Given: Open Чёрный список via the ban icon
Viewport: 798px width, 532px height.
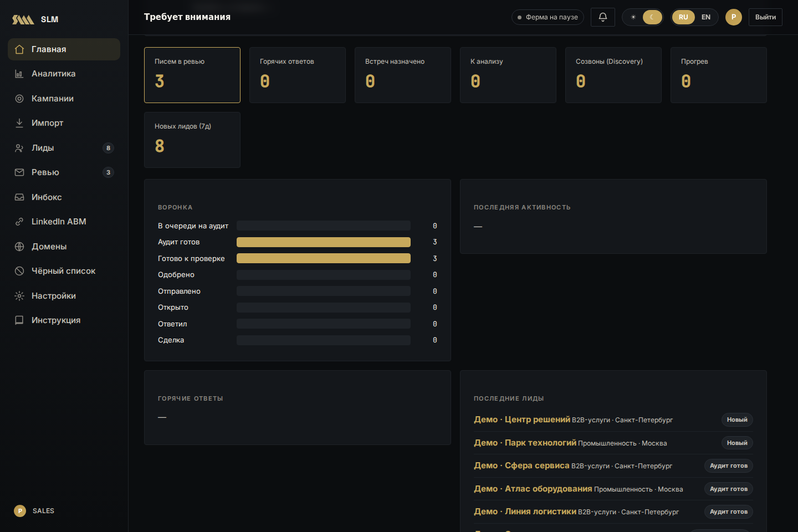Looking at the screenshot, I should pos(19,271).
